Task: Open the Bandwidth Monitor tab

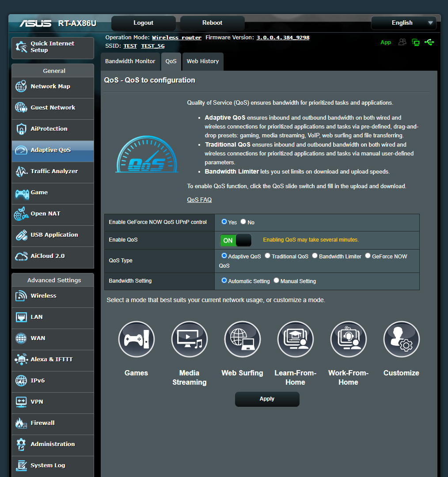Action: [x=130, y=61]
